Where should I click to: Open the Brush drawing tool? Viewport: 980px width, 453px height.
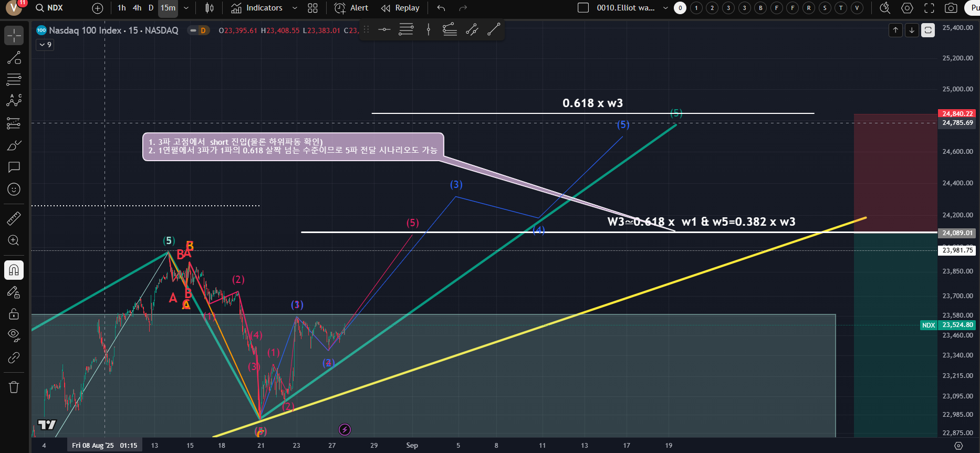tap(14, 145)
